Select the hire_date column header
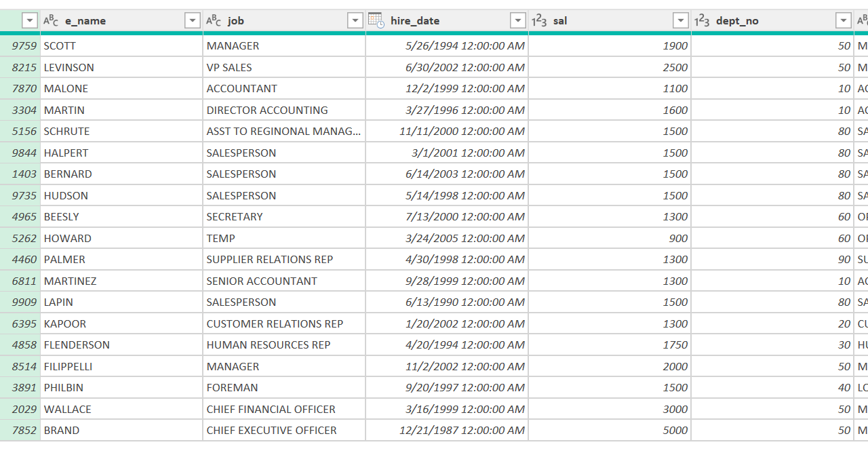Screen dimensions: 868x453 pyautogui.click(x=447, y=21)
